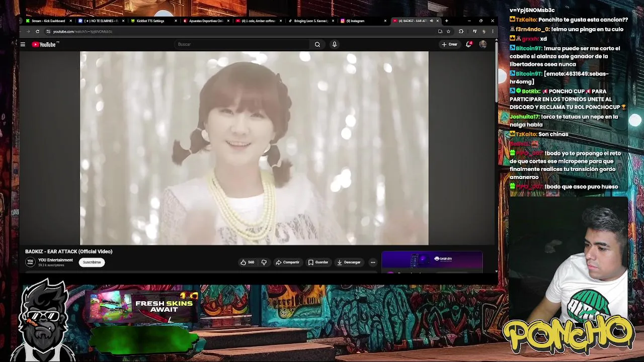Open the YouTube account avatar menu
Screen dimensions: 644x362
point(483,44)
